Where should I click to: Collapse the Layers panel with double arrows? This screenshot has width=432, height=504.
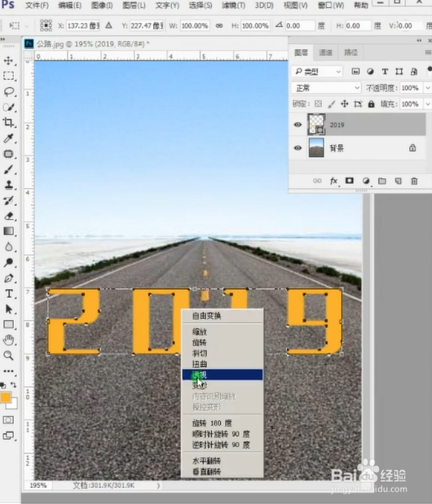[x=419, y=41]
